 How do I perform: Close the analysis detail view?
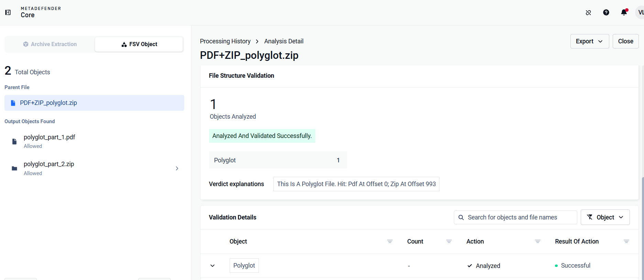(626, 41)
